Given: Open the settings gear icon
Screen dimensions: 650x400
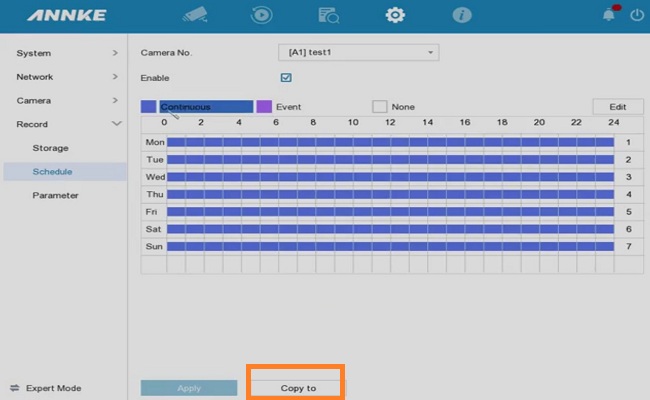Looking at the screenshot, I should (x=395, y=15).
